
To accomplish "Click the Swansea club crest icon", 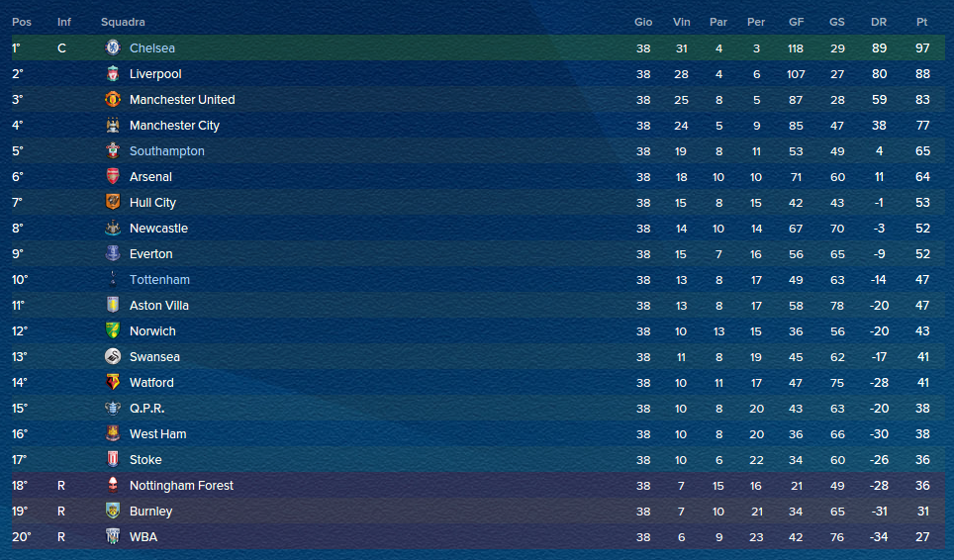I will [113, 356].
